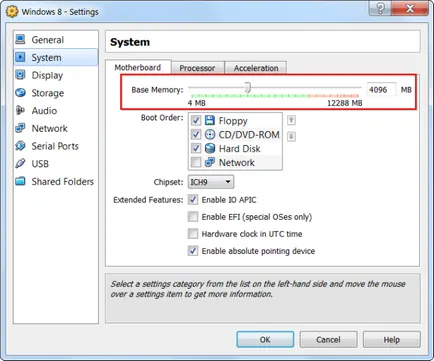Image resolution: width=434 pixels, height=361 pixels.
Task: Open the USB settings category
Action: 55,164
